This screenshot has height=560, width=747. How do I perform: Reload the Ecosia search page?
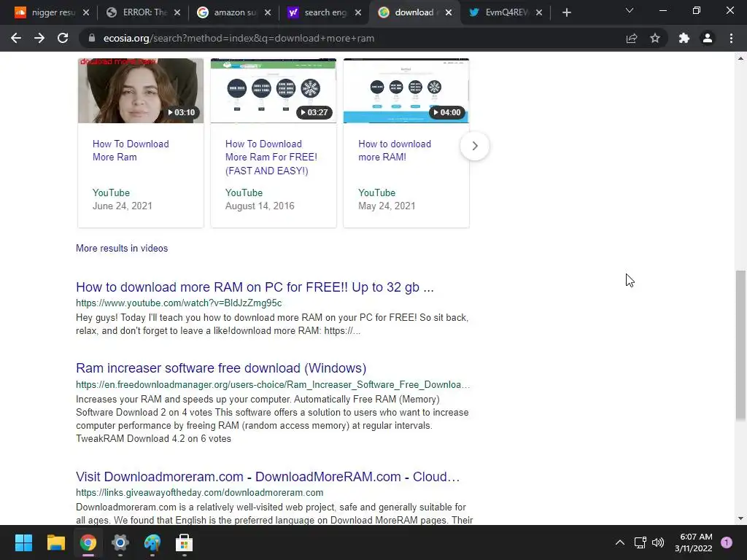point(63,38)
